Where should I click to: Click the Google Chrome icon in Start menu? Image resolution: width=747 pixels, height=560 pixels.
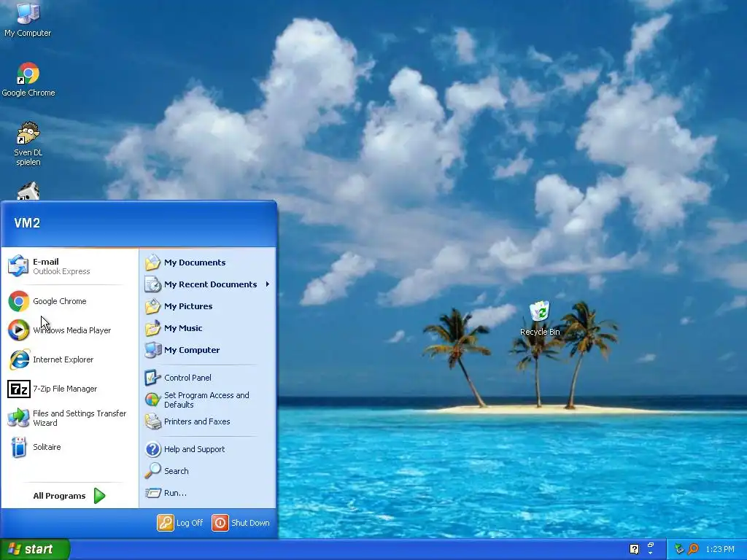point(18,301)
